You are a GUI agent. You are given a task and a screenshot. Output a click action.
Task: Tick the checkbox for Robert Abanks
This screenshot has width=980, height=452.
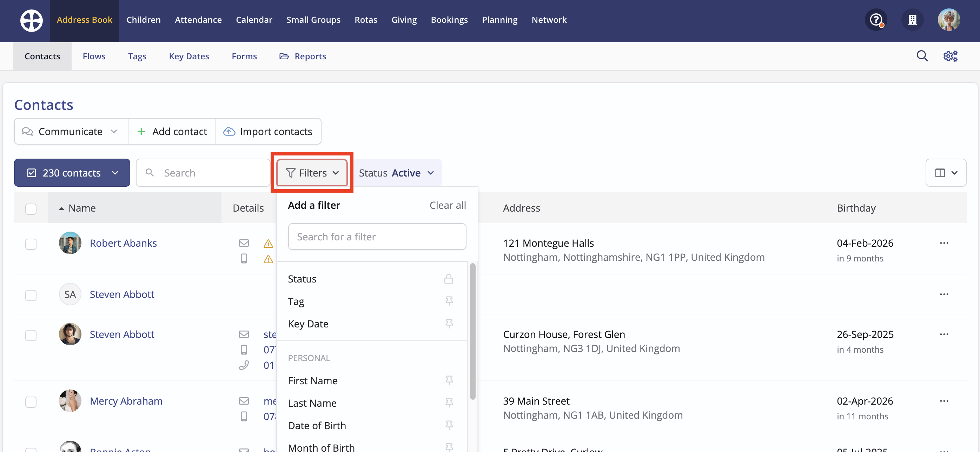31,244
